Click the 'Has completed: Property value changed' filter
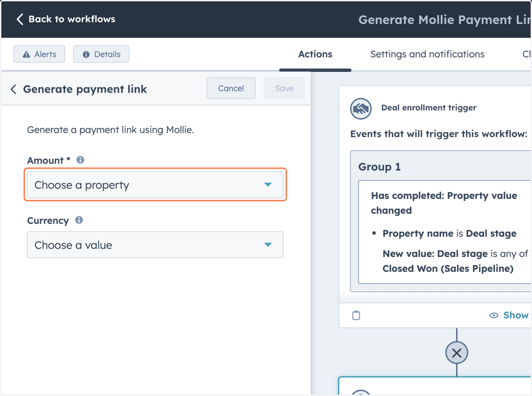Viewport: 532px width, 396px height. 444,203
